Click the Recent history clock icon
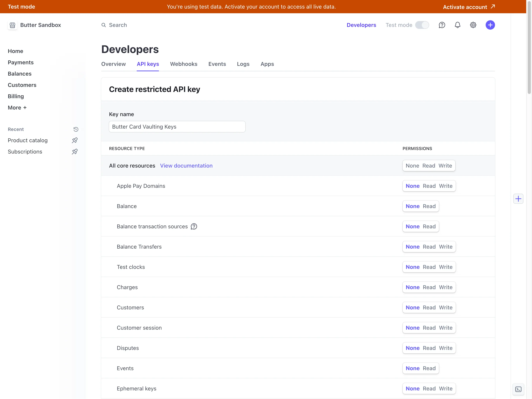The height and width of the screenshot is (399, 532). tap(76, 129)
